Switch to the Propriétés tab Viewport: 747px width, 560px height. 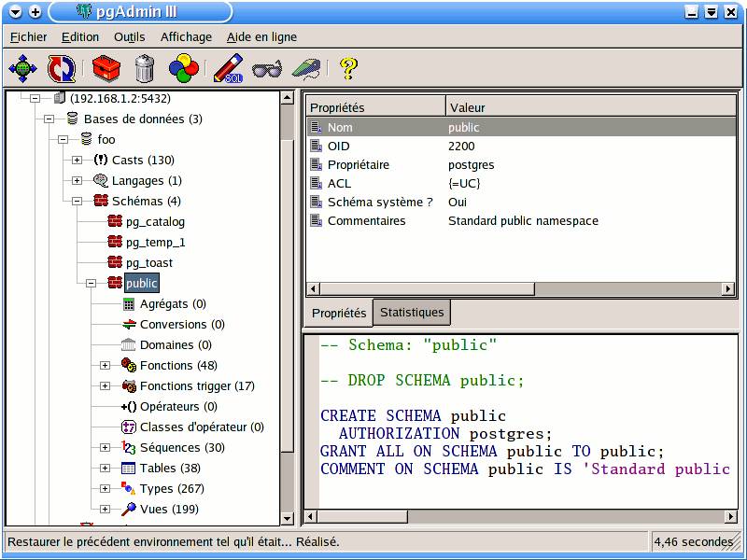pos(339,313)
